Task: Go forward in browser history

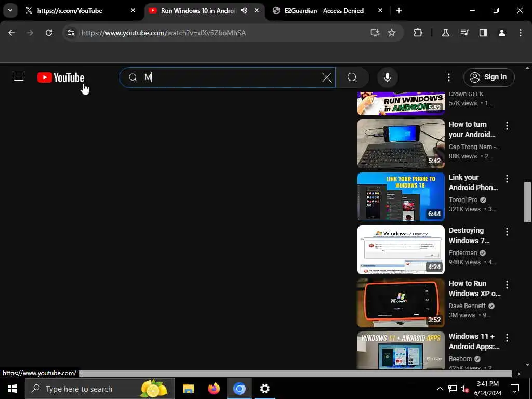Action: pos(30,33)
